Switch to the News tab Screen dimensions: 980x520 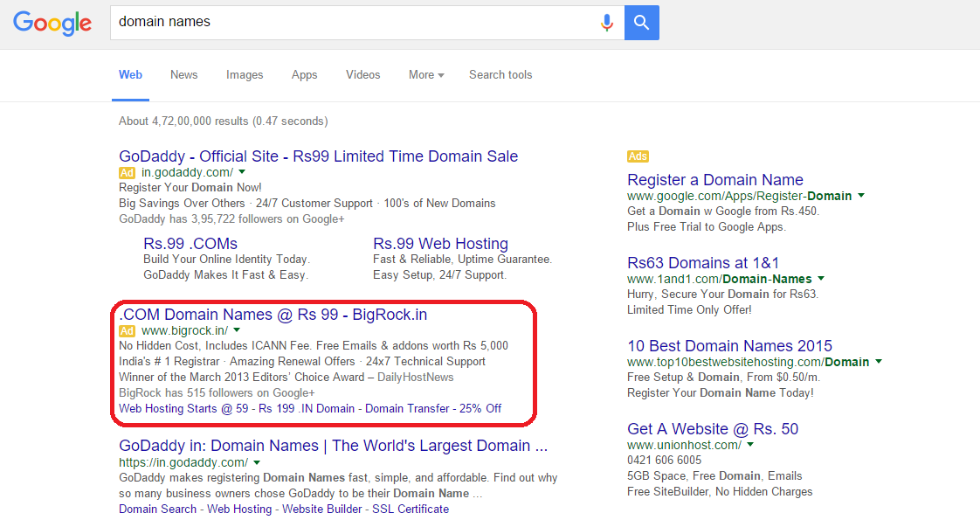183,75
